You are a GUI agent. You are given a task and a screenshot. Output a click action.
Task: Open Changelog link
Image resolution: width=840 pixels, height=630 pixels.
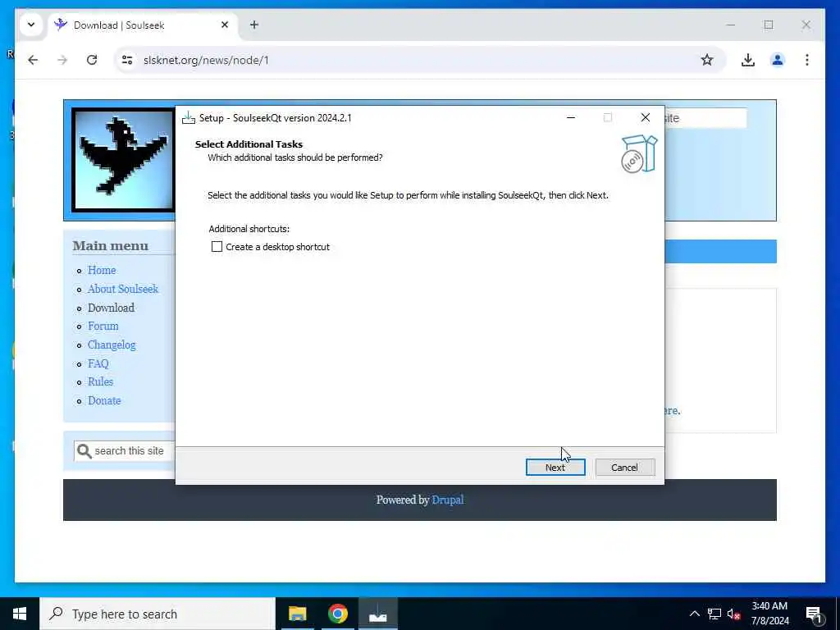112,345
